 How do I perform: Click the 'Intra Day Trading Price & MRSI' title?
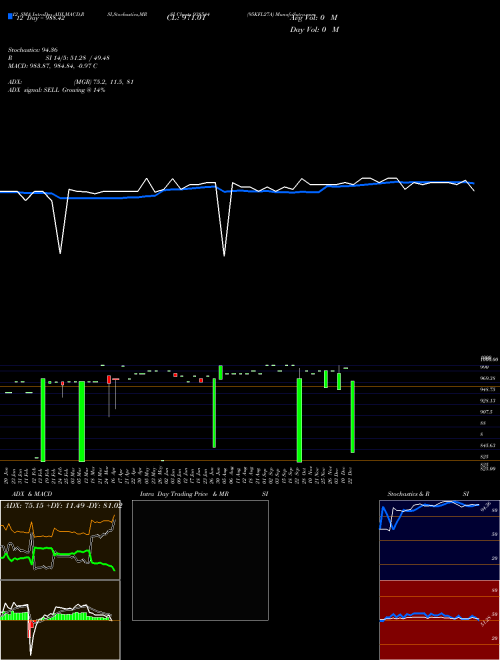pos(204,494)
